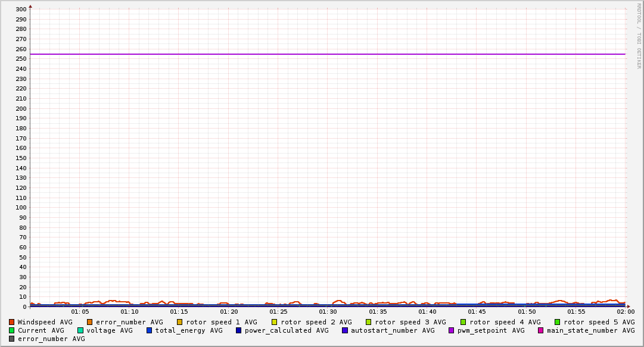
Task: Click the 02:00 time axis label
Action: coord(626,311)
